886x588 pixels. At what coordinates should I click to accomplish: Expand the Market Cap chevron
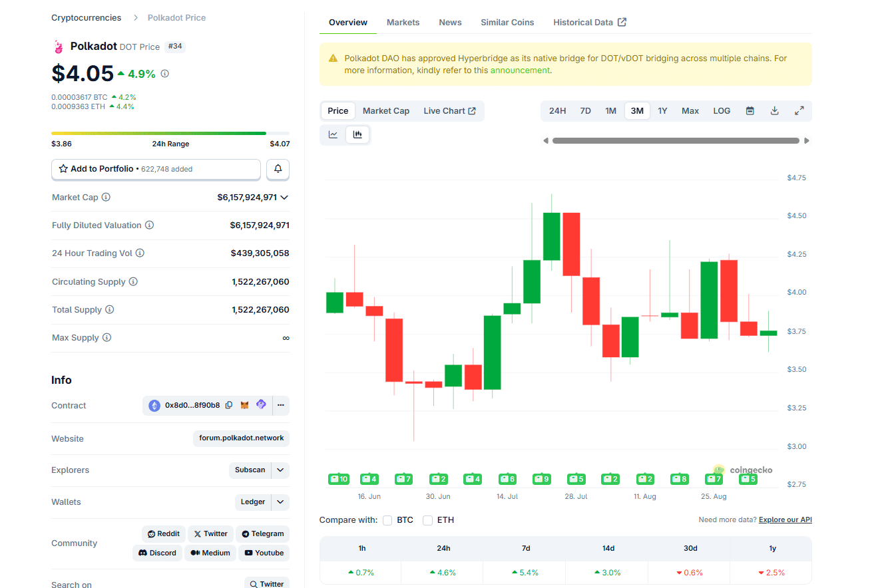(284, 198)
